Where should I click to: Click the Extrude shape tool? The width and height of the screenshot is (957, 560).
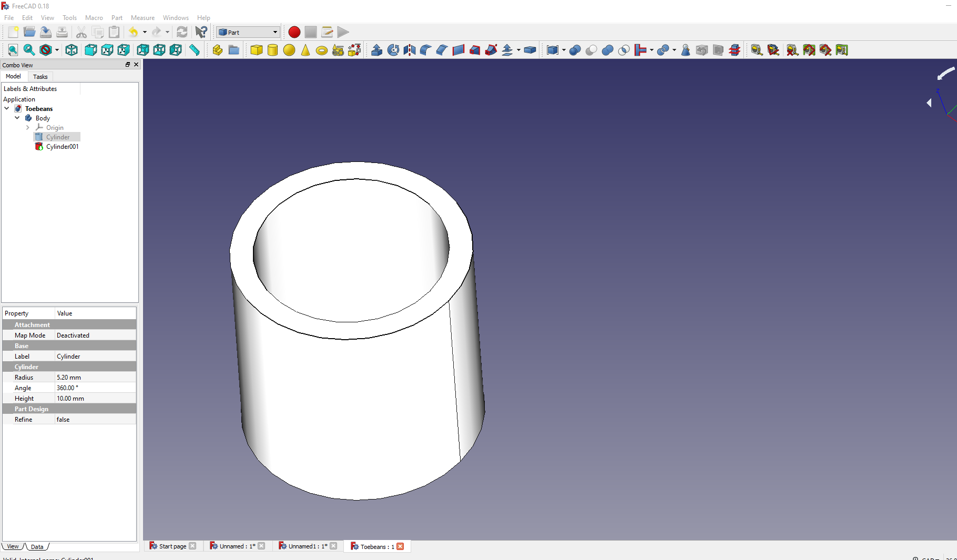(x=376, y=50)
